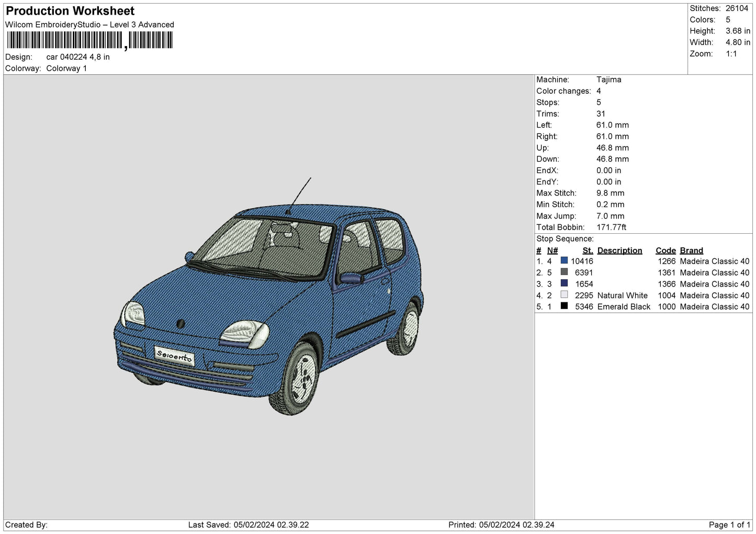Screen dimensions: 756x534
Task: Click the Max Stitch value 9.8 mm
Action: point(611,193)
